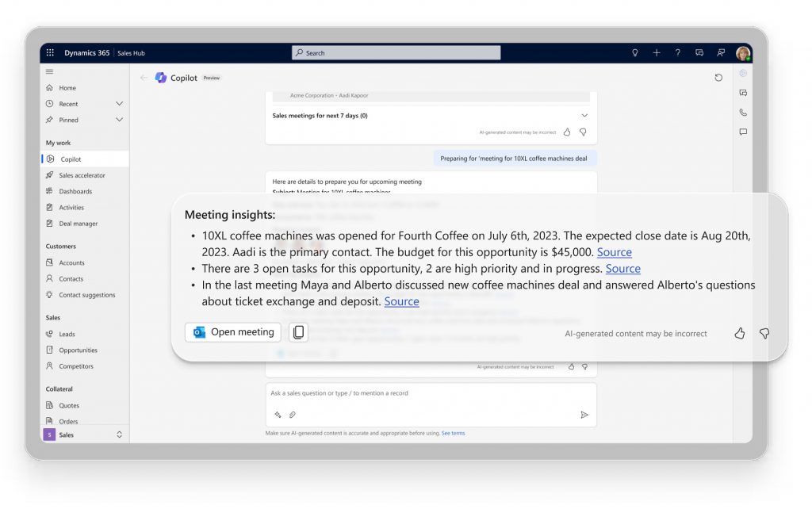Screen dimensions: 812x513
Task: Open Copilot icon in right side rail
Action: pos(743,73)
